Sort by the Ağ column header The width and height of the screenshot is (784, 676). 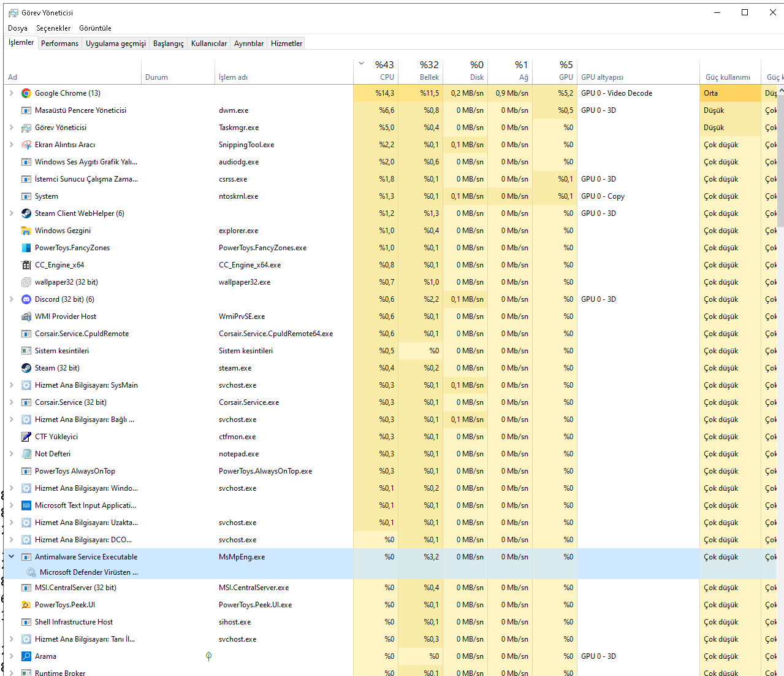point(510,71)
